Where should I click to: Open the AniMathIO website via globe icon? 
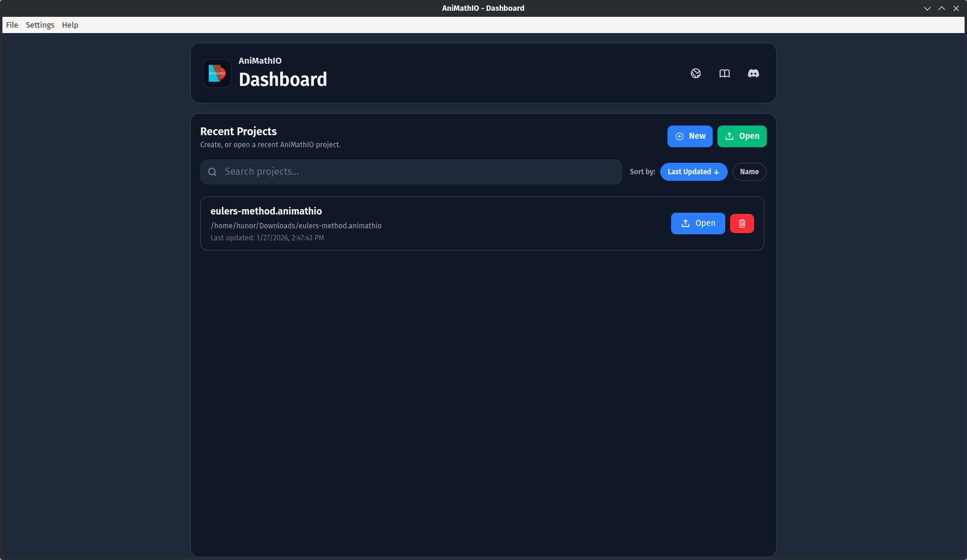pos(696,73)
